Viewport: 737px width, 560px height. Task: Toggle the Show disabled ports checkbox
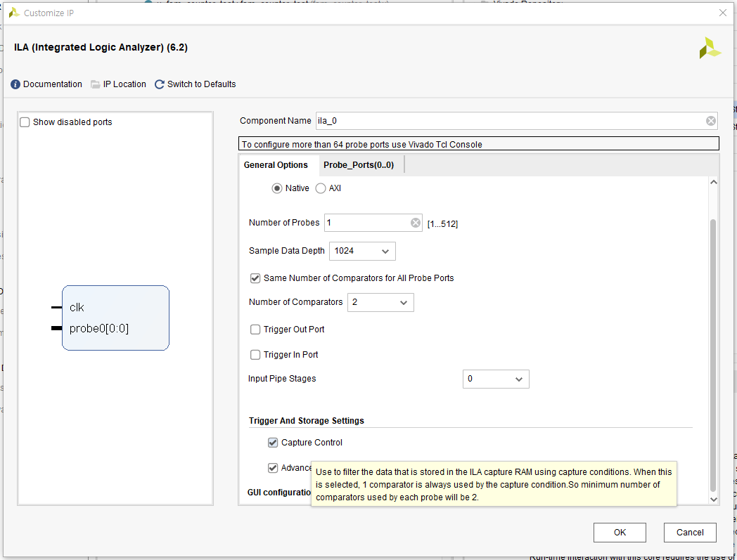tap(25, 122)
